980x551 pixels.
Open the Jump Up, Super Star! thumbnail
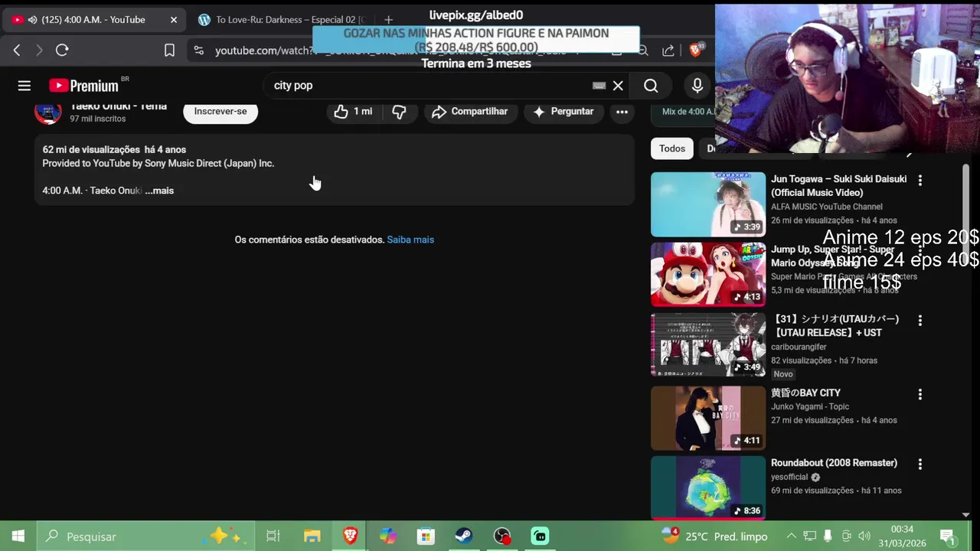[x=708, y=275]
